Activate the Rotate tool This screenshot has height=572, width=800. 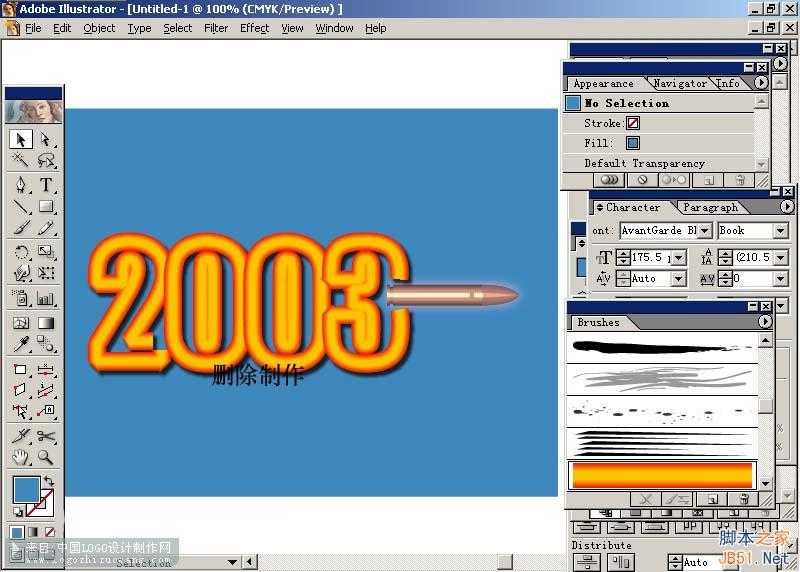point(21,252)
